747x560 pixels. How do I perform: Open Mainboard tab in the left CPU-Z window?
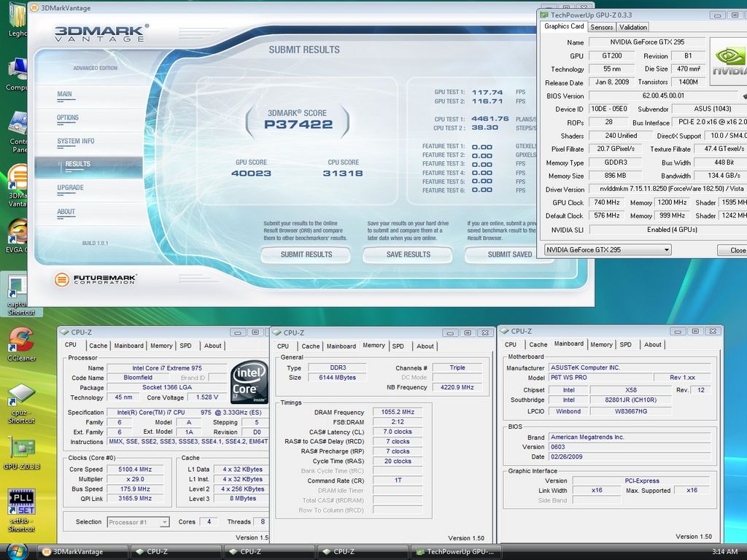[x=128, y=346]
